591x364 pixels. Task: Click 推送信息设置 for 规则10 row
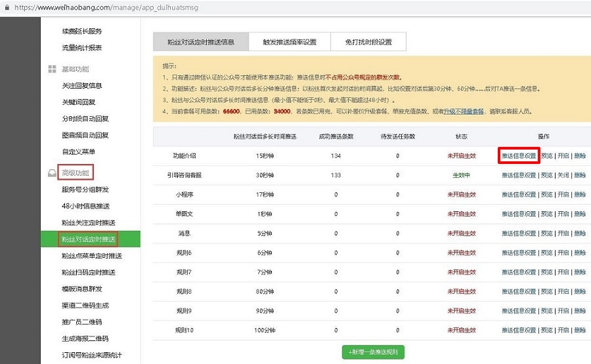[x=519, y=330]
